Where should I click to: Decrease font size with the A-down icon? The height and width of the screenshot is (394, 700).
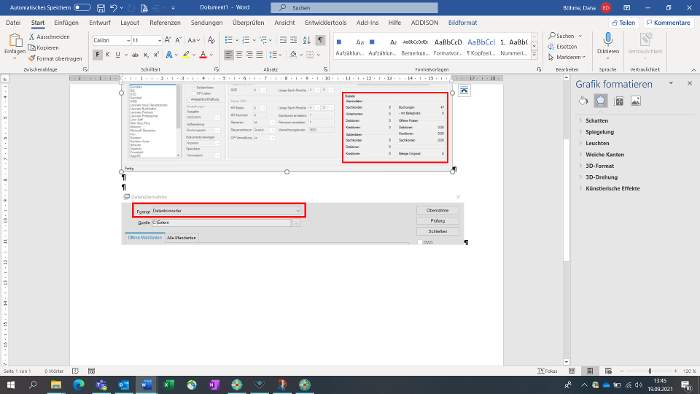coord(178,40)
